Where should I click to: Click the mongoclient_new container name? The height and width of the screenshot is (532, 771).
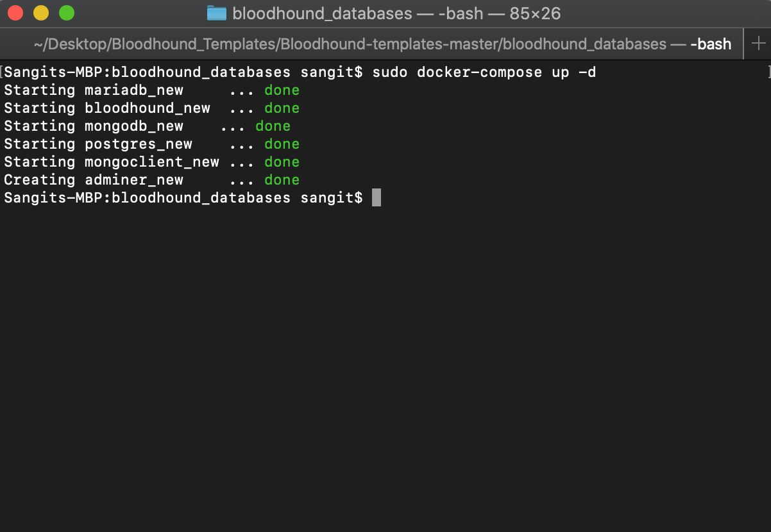(152, 162)
